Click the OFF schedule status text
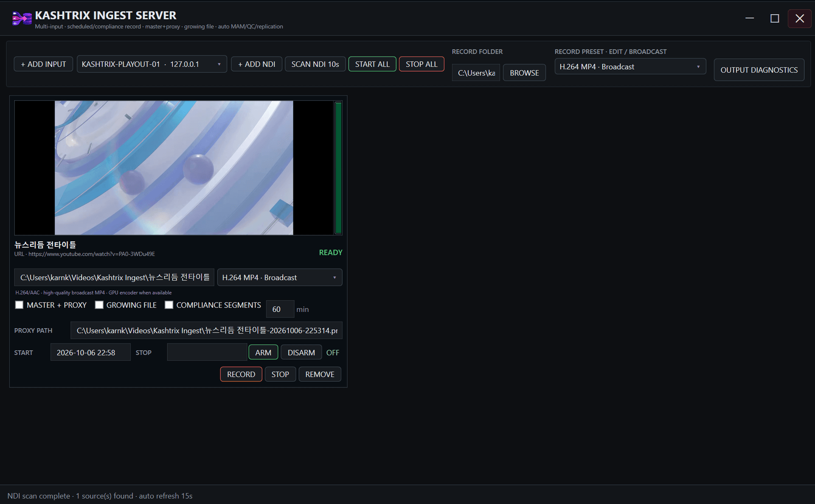 click(x=333, y=353)
